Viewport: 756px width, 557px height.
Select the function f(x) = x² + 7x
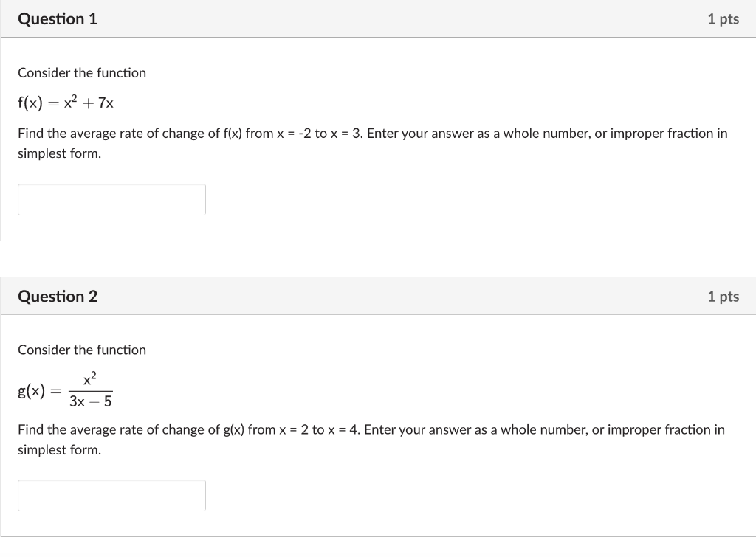(65, 103)
